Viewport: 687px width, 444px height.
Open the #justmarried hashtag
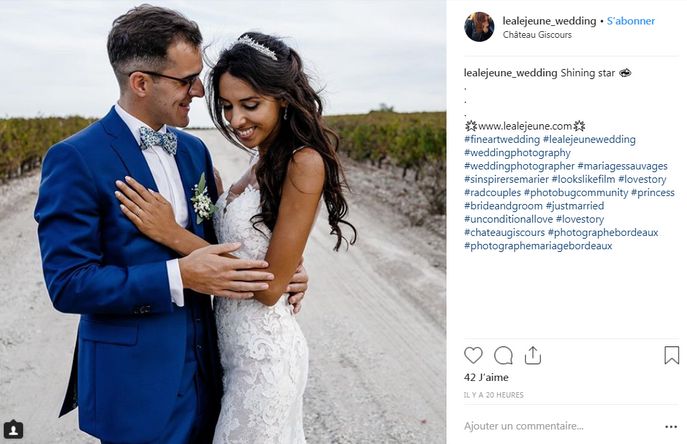[x=575, y=206]
